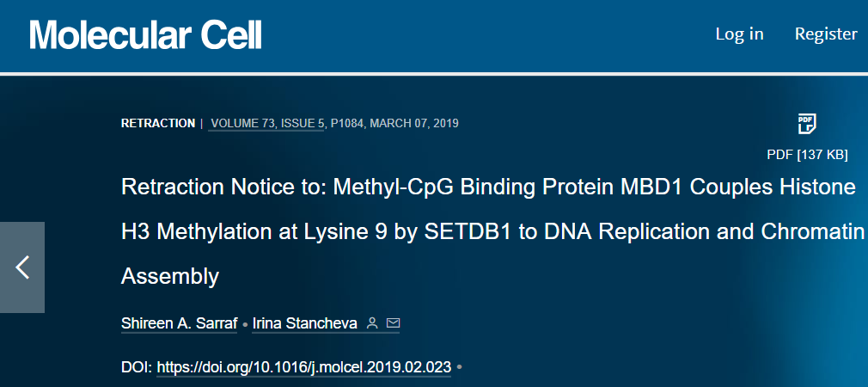Go to previous article with left chevron

coord(22,267)
